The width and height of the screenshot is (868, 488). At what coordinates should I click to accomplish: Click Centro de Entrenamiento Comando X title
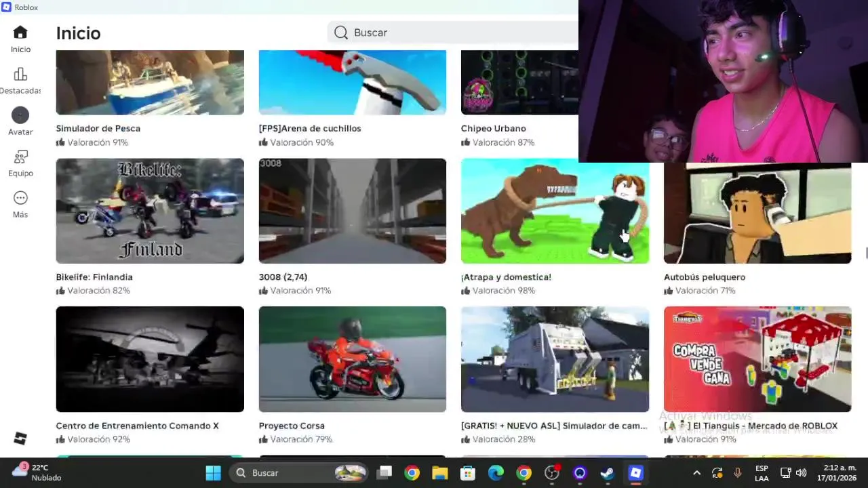[x=138, y=426]
